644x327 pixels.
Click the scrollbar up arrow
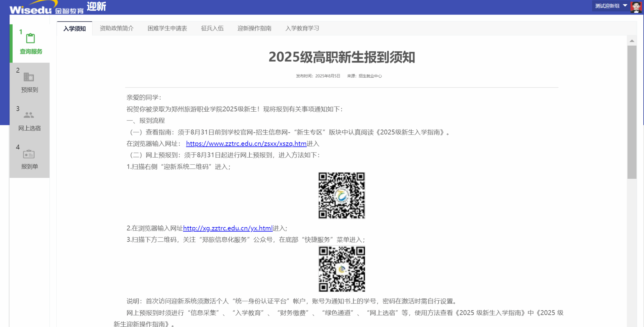click(632, 41)
